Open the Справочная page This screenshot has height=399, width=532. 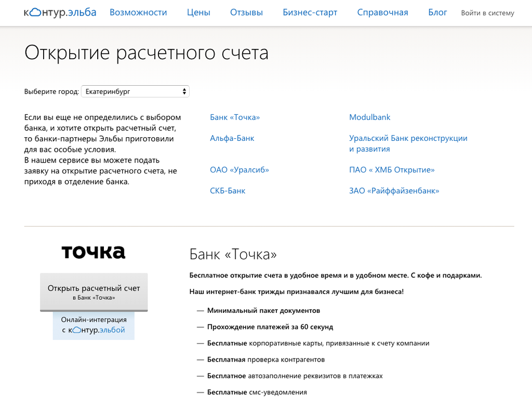pyautogui.click(x=383, y=12)
